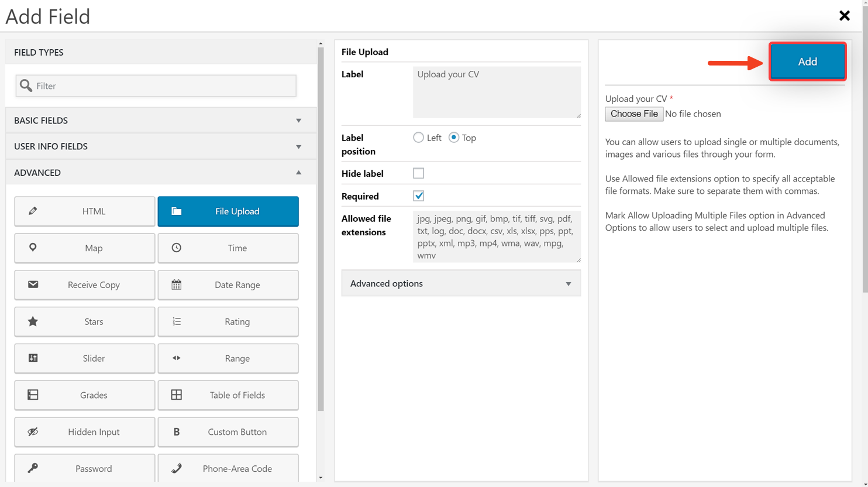Click the slider icon on Slider field
Image resolution: width=868 pixels, height=487 pixels.
point(33,358)
